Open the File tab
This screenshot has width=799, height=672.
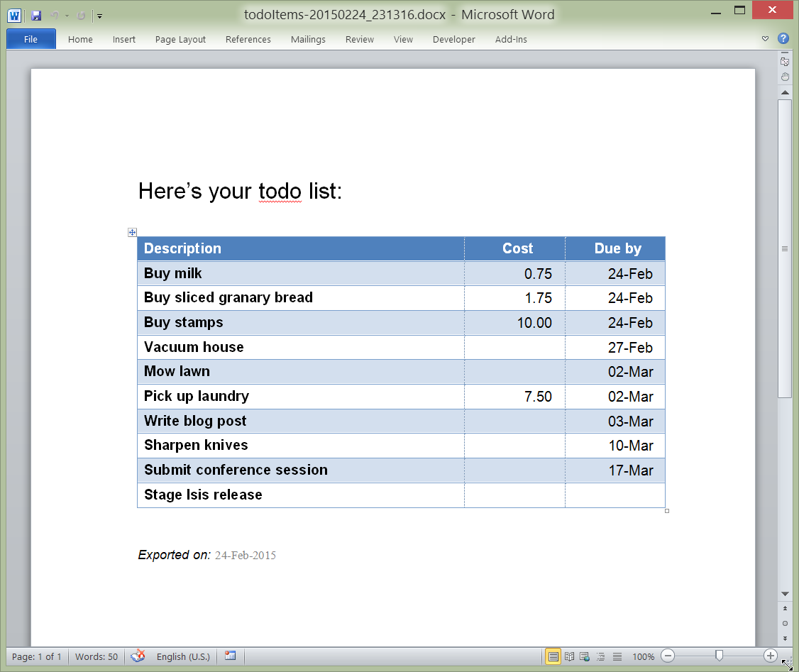point(31,39)
